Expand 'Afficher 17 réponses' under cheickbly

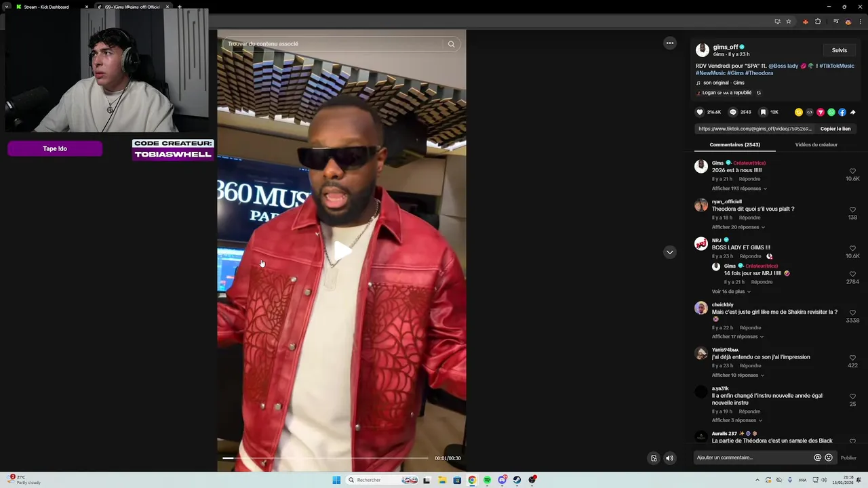(737, 337)
